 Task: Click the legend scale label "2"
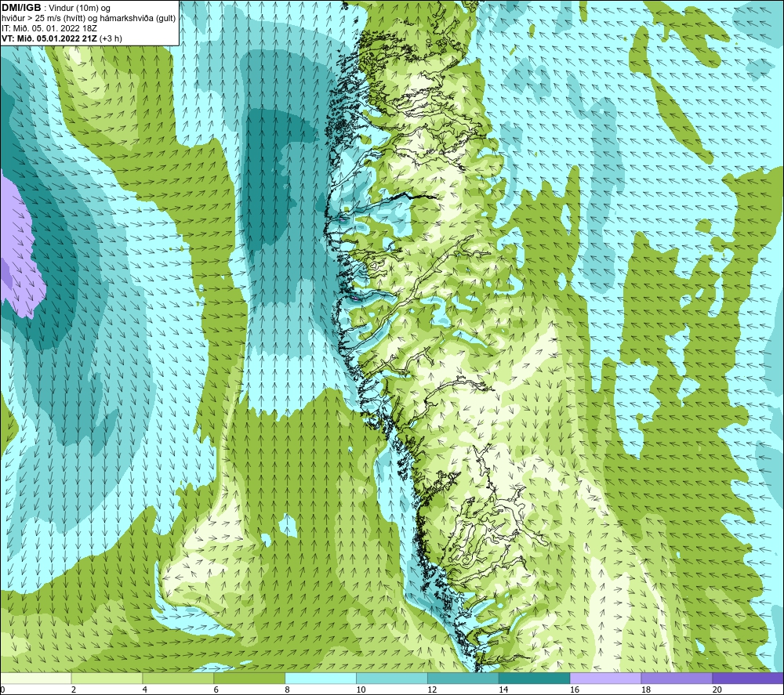point(74,690)
